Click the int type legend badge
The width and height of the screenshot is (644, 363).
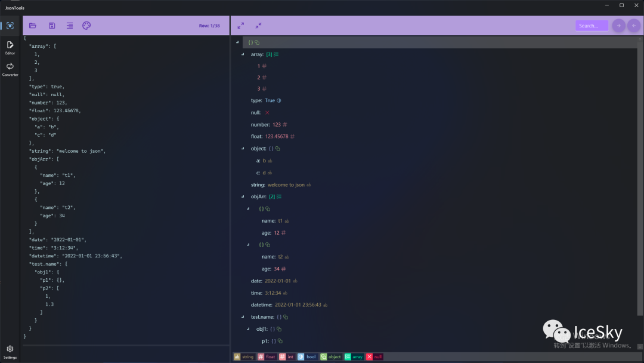click(x=287, y=357)
